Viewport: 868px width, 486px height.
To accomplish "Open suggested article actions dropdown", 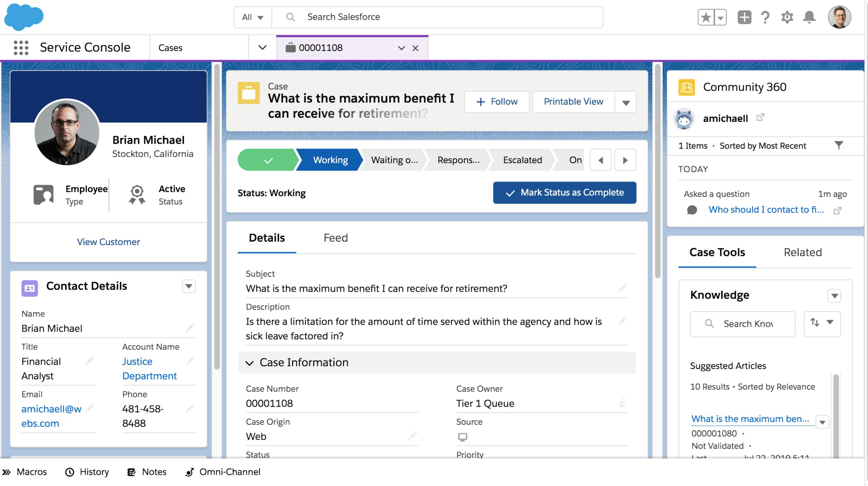I will pos(822,422).
